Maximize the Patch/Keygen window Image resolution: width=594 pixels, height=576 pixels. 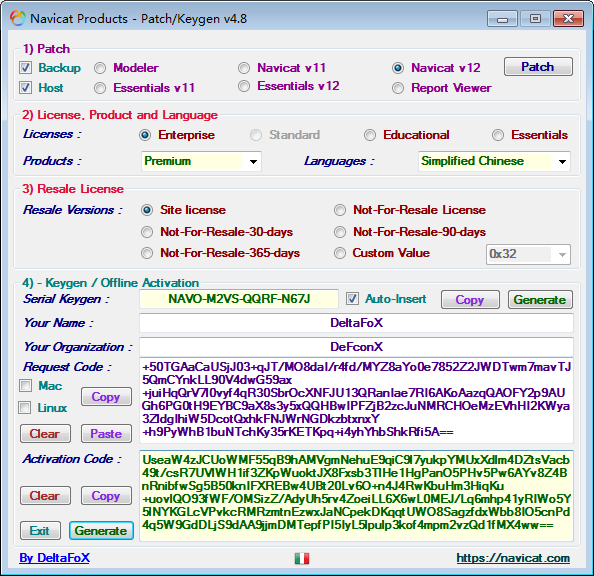[535, 19]
